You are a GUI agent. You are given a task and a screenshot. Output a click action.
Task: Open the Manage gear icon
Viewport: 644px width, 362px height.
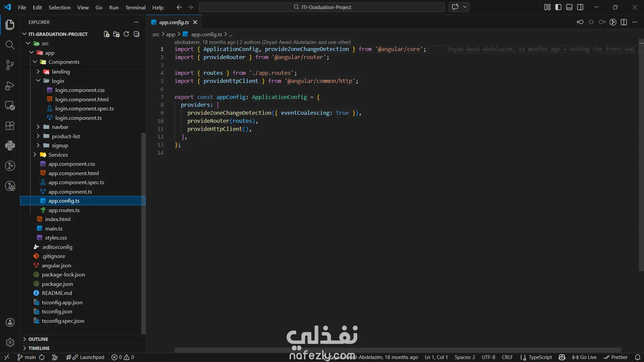point(10,343)
